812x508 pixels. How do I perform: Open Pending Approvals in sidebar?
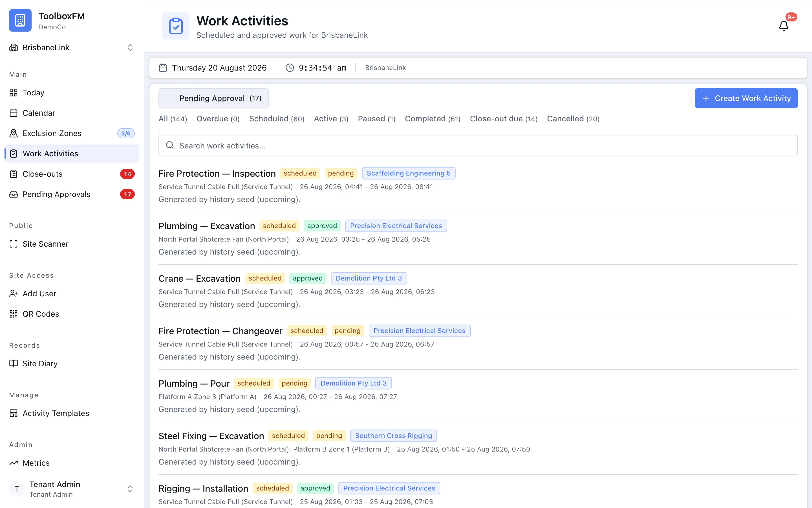tap(72, 194)
